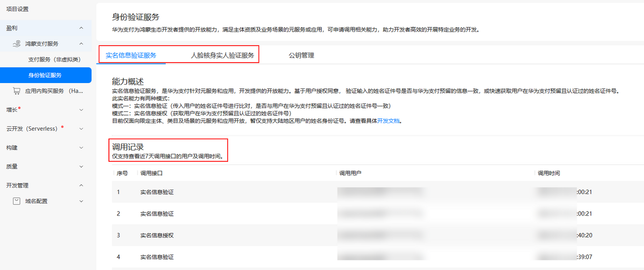
Task: Click the shopping cart icon beside 应用内购买服务
Action: 17,91
